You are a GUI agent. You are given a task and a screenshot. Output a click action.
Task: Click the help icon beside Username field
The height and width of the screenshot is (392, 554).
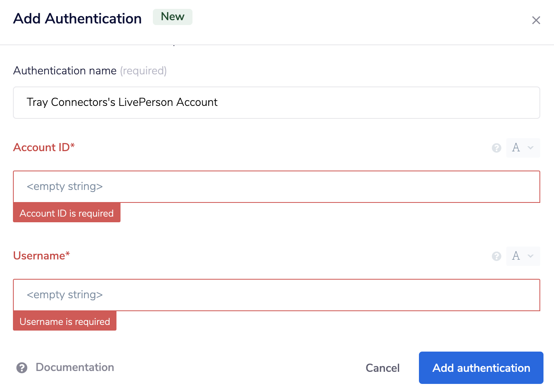(x=496, y=256)
